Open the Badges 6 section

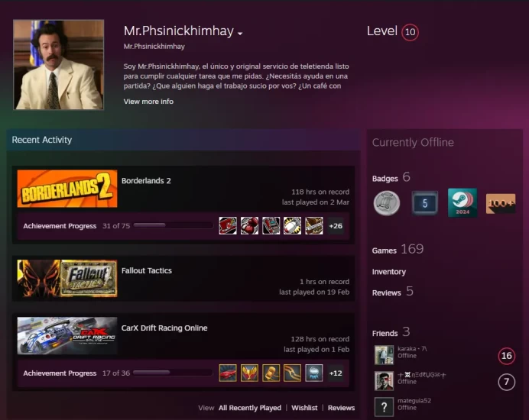(x=391, y=178)
